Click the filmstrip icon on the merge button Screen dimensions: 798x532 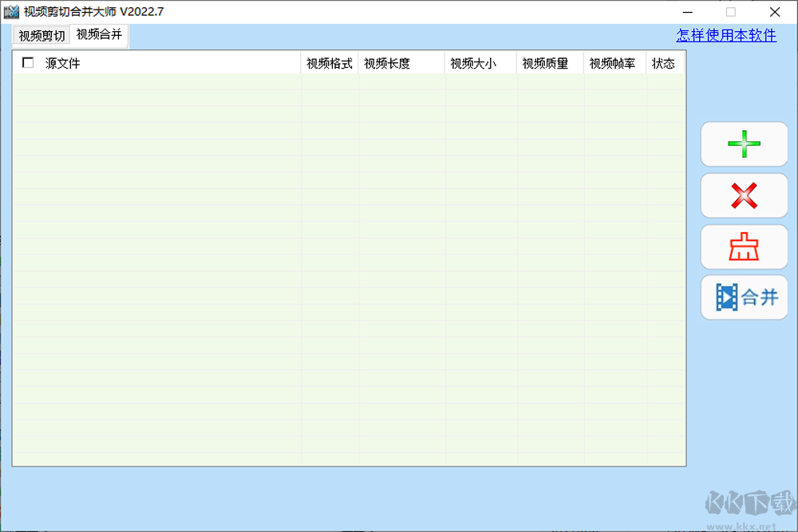pyautogui.click(x=728, y=297)
